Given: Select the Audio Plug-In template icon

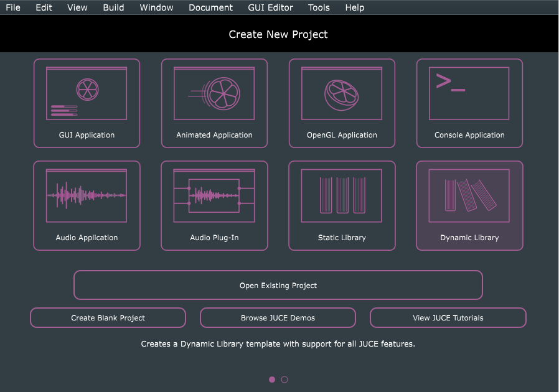Looking at the screenshot, I should (x=214, y=195).
